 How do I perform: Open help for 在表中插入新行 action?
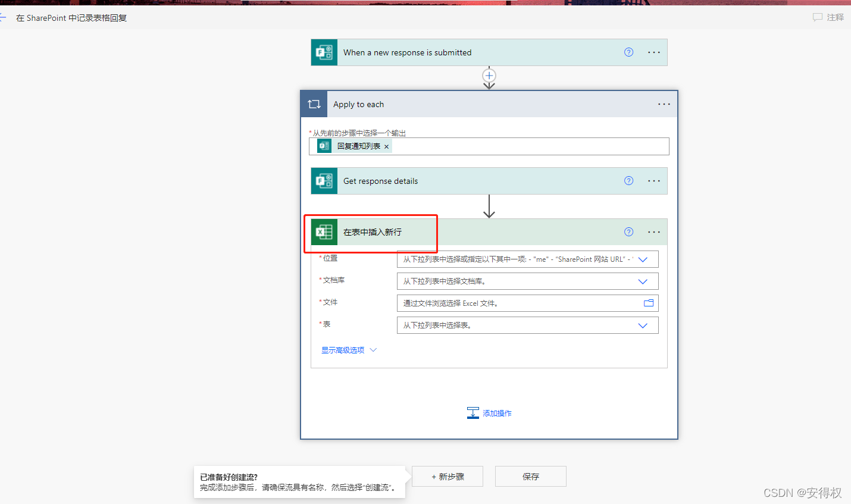tap(628, 232)
